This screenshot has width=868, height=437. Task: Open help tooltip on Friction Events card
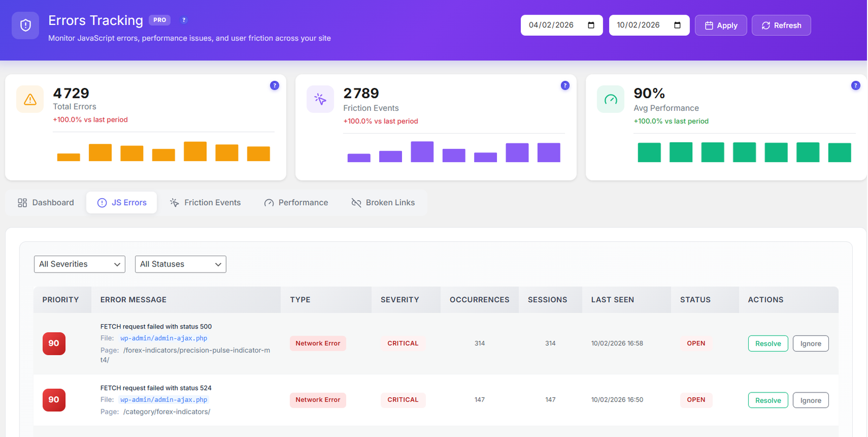(565, 85)
